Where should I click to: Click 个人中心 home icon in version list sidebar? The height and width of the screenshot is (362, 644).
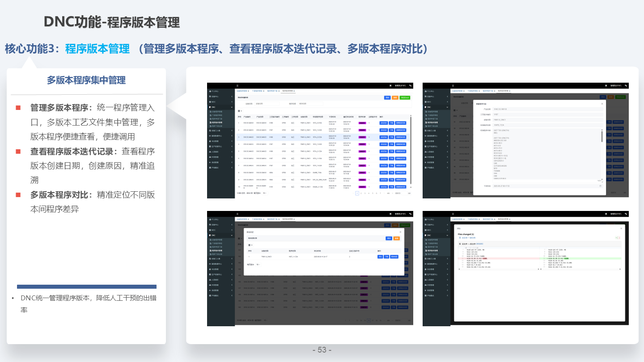coord(210,91)
